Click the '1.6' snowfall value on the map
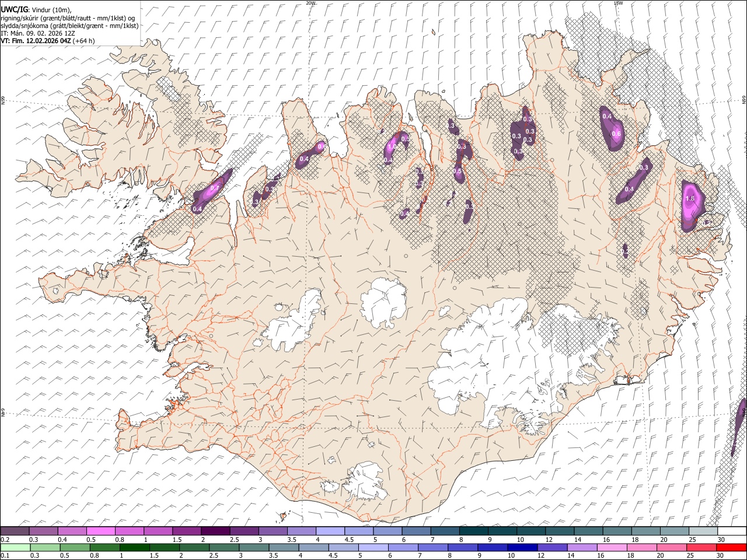The width and height of the screenshot is (747, 560). click(690, 198)
